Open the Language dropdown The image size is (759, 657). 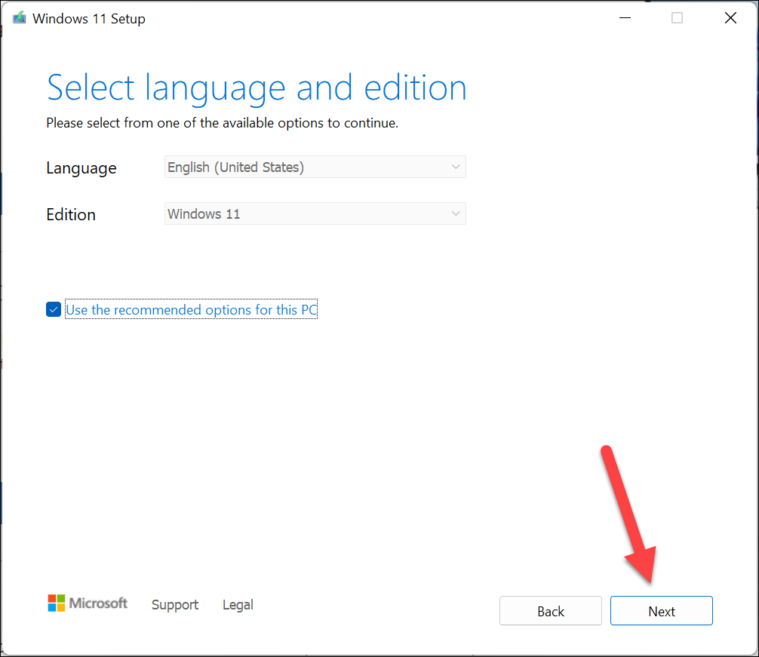[315, 167]
